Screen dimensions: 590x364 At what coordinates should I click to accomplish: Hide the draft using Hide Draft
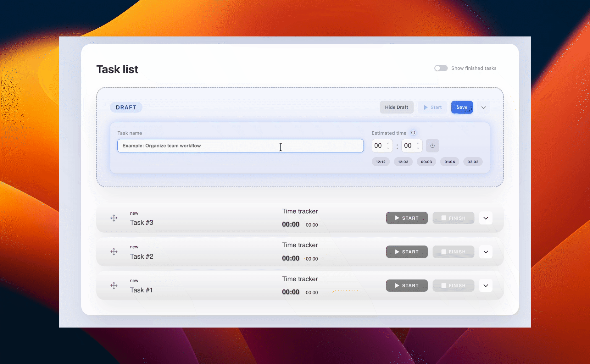pos(397,107)
